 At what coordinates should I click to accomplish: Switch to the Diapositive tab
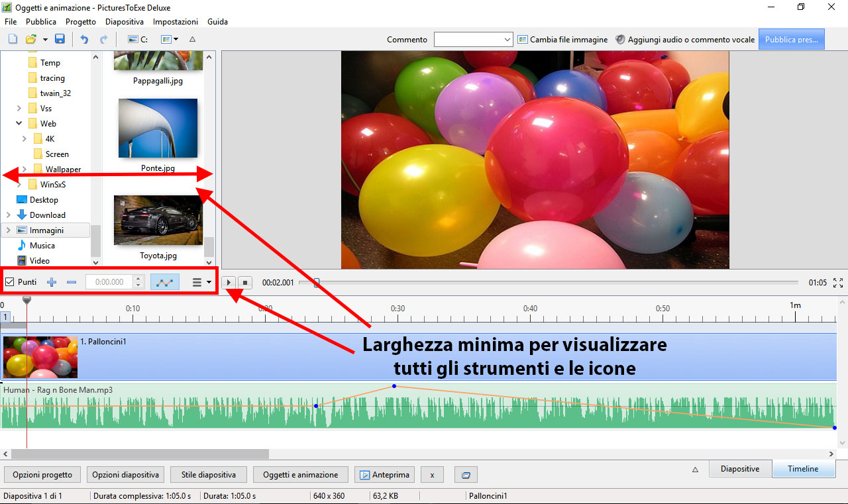[x=740, y=468]
